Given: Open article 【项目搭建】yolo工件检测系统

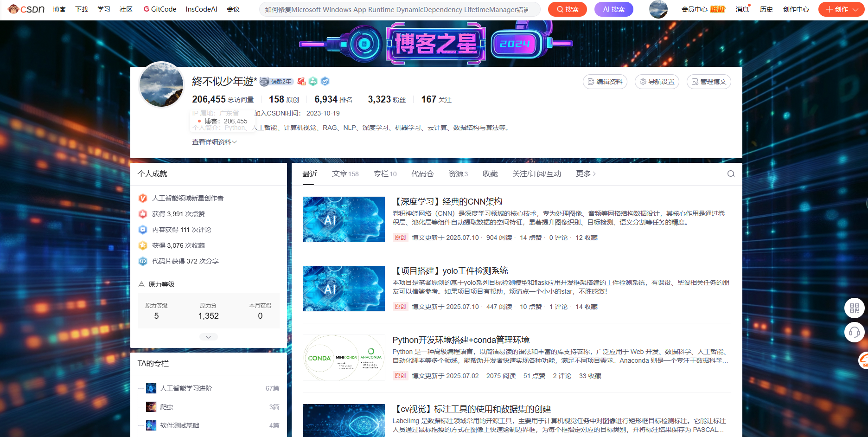Looking at the screenshot, I should (450, 271).
